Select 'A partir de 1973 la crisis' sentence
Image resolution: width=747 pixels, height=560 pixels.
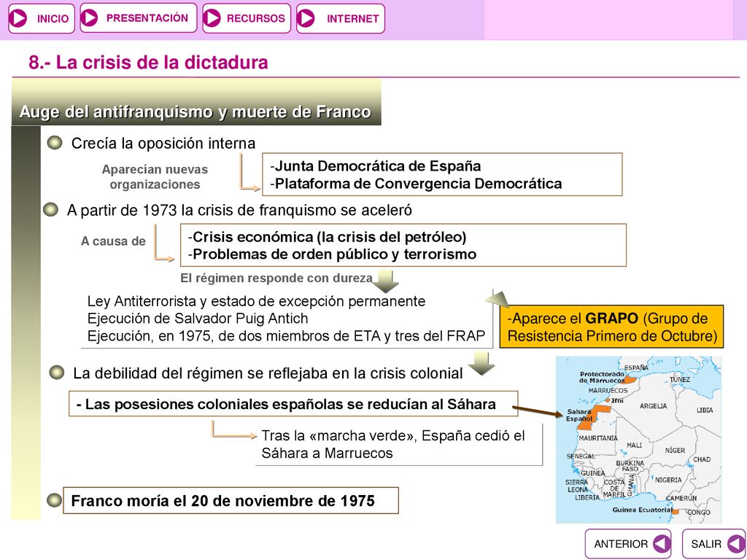(x=239, y=210)
